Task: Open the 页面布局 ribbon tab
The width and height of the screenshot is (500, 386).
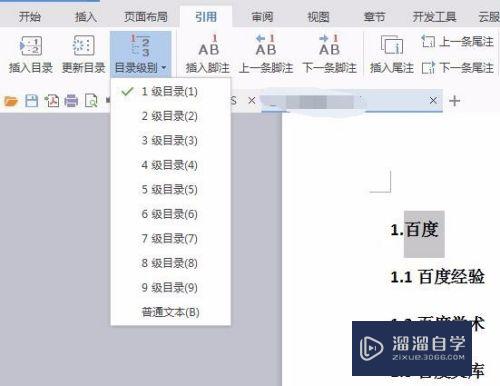Action: point(146,16)
